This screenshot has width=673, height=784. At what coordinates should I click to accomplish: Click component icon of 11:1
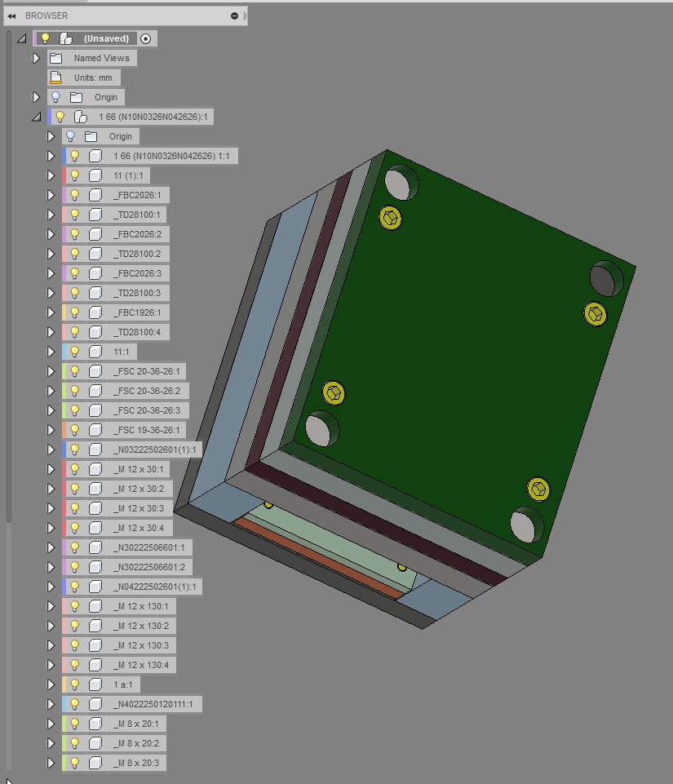tap(95, 352)
